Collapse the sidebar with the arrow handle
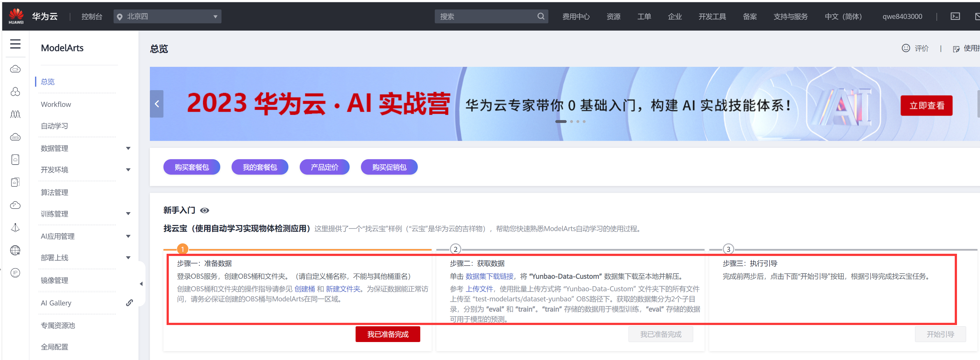The image size is (980, 360). (x=141, y=284)
